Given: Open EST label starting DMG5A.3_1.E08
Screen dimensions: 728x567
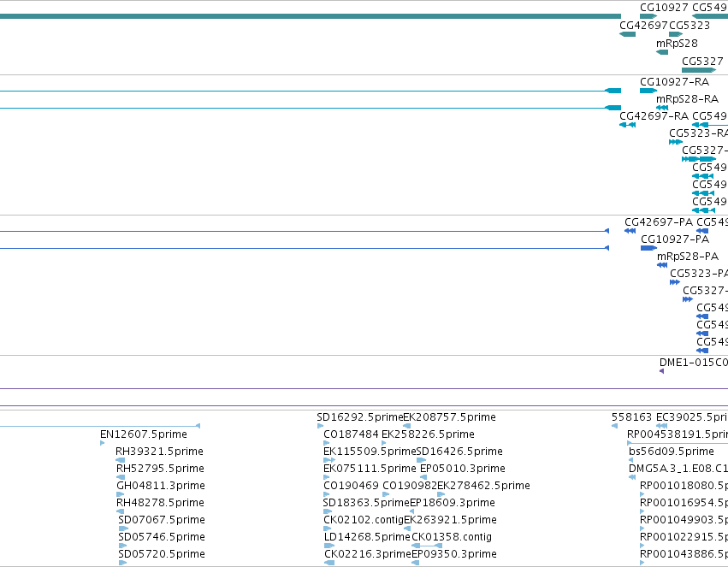Looking at the screenshot, I should (x=678, y=469).
